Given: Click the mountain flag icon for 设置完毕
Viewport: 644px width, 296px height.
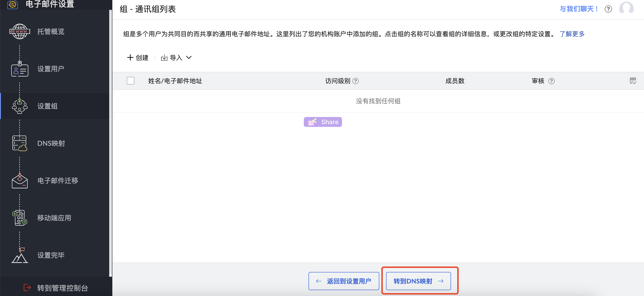Looking at the screenshot, I should (x=20, y=255).
